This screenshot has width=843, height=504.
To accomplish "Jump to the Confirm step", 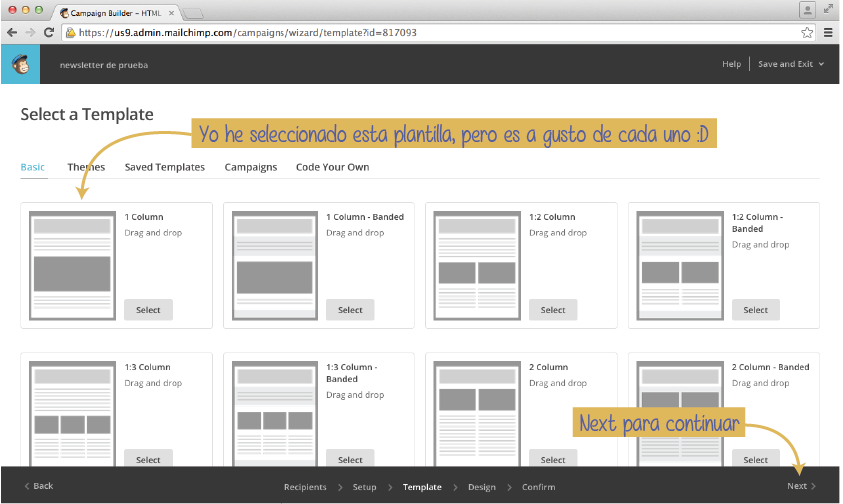I will tap(538, 487).
